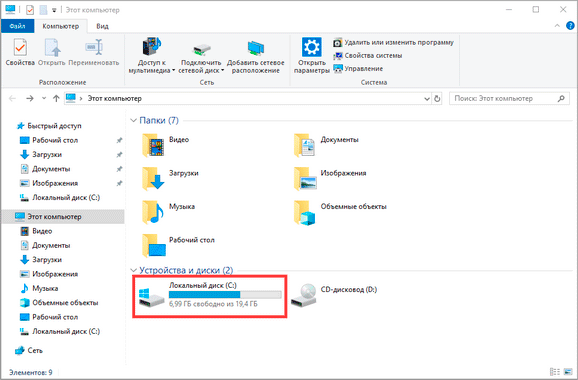
Task: Go up one level arrow
Action: point(56,98)
